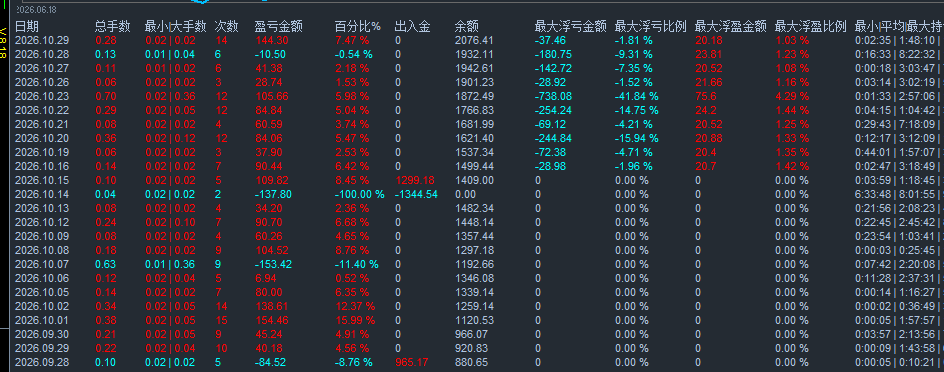Click floating profit ratio 1.03 %
The image size is (944, 372).
coord(792,40)
